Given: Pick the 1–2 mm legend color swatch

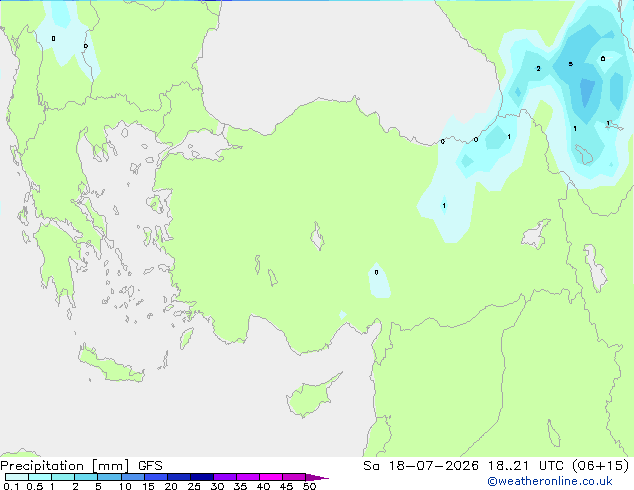Looking at the screenshot, I should pyautogui.click(x=63, y=477).
